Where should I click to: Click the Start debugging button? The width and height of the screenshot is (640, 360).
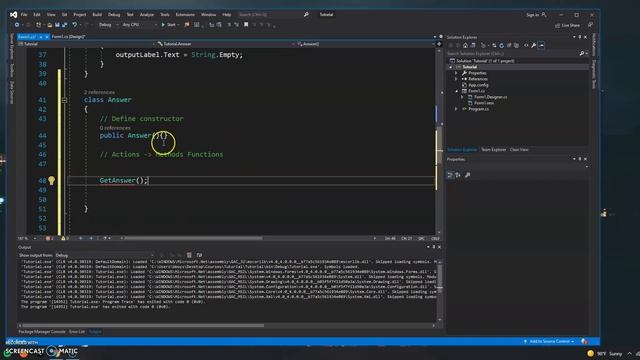[x=170, y=25]
